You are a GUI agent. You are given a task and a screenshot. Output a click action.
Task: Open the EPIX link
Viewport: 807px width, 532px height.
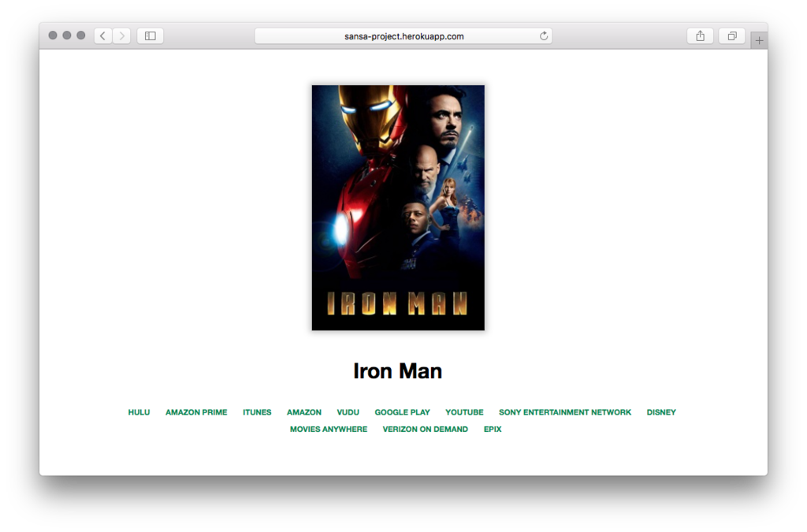(x=493, y=429)
